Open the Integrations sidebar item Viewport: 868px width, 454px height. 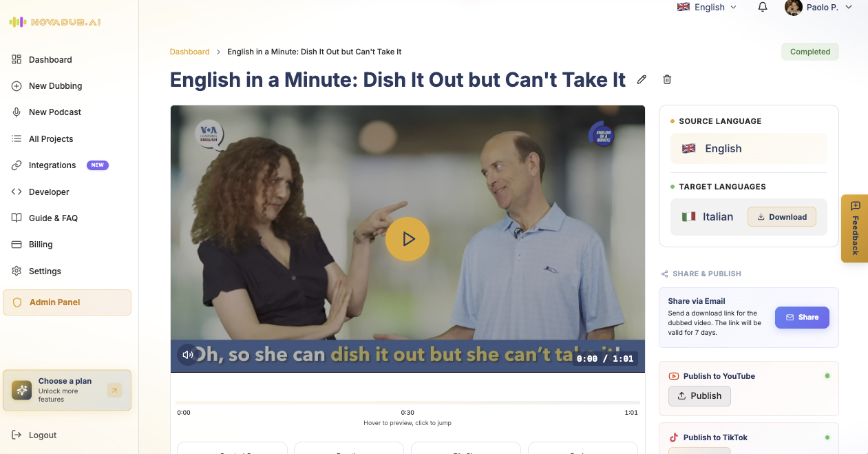[x=52, y=165]
